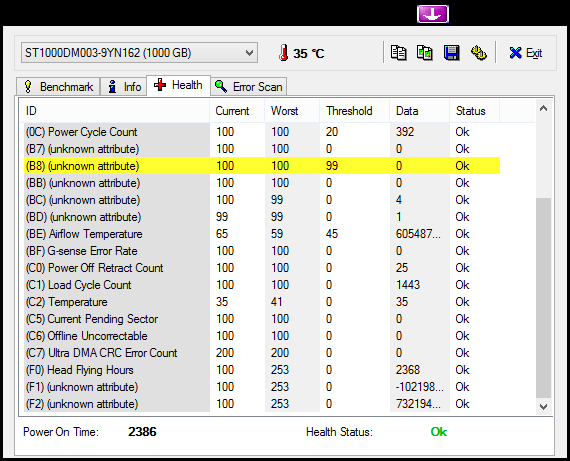Image resolution: width=570 pixels, height=461 pixels.
Task: Click the vertical scrollbar thumb
Action: point(543,298)
